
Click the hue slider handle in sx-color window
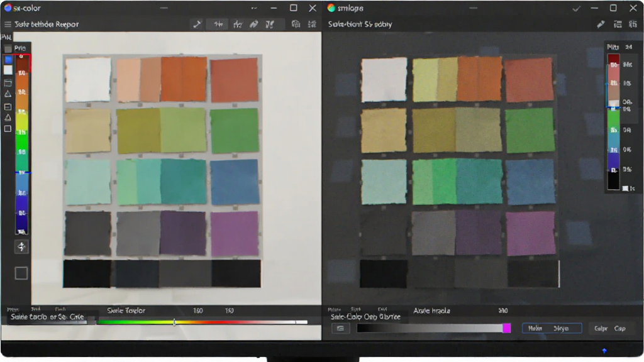[174, 322]
